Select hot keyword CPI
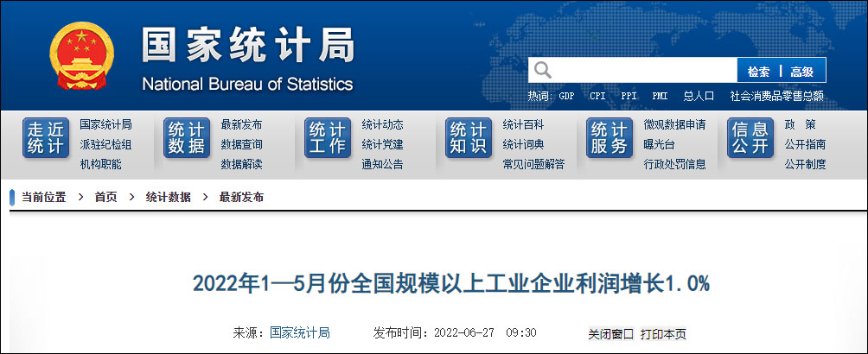 click(x=597, y=96)
